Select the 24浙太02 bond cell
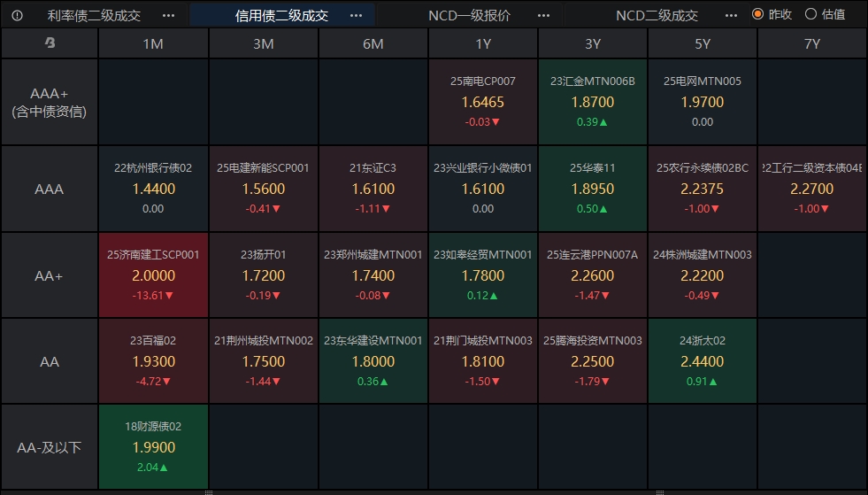The height and width of the screenshot is (495, 868). pyautogui.click(x=702, y=360)
